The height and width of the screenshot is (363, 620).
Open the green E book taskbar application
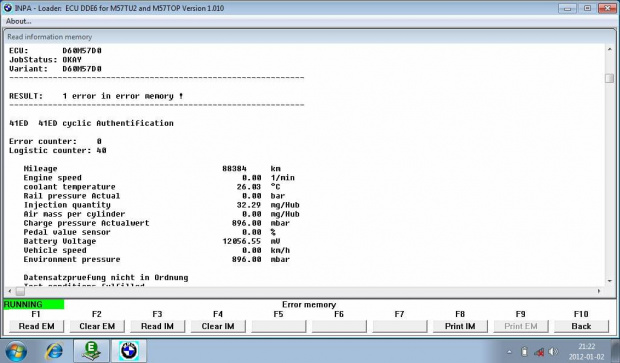(x=91, y=351)
